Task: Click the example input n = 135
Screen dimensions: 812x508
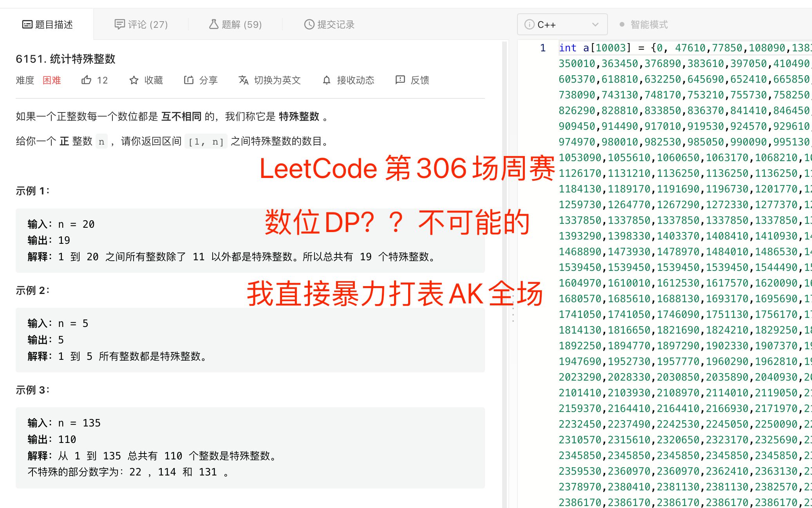Action: coord(64,423)
